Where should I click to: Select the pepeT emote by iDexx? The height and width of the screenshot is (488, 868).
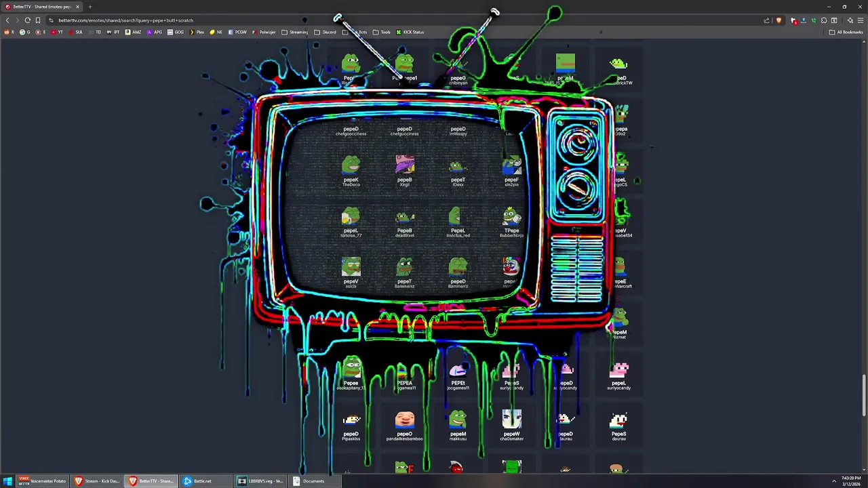pos(458,171)
